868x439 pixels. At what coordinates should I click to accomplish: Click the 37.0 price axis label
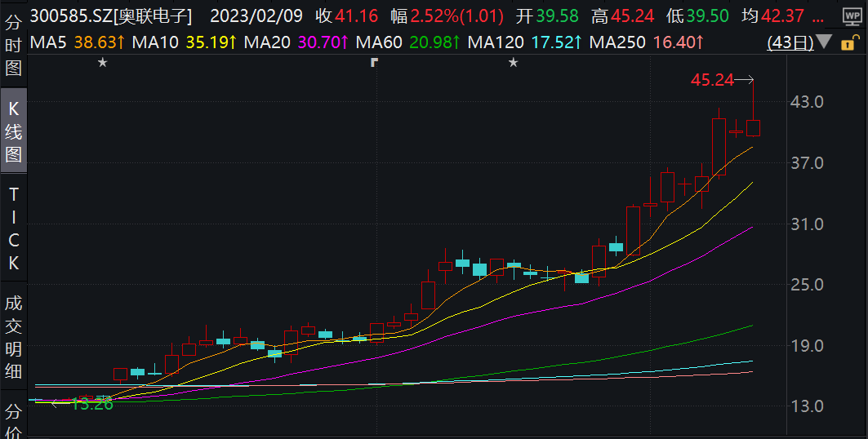click(x=807, y=163)
